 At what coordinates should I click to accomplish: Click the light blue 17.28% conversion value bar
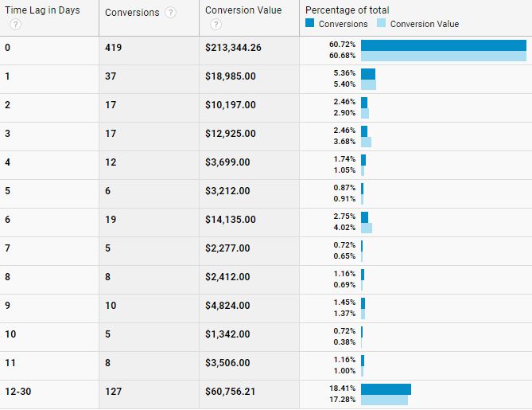click(x=384, y=400)
